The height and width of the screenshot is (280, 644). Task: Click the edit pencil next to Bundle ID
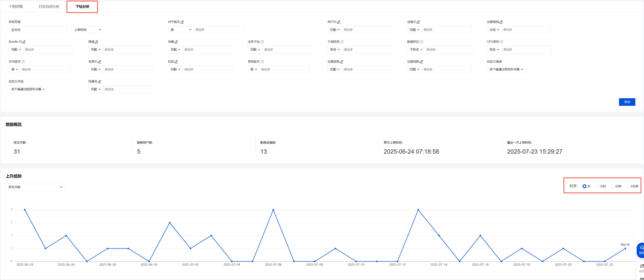[x=24, y=42]
